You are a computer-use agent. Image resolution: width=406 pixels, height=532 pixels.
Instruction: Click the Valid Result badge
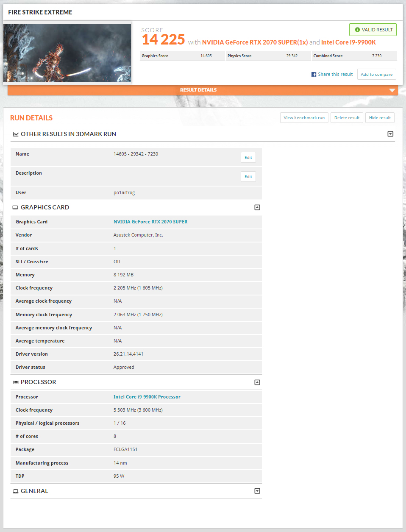[373, 30]
